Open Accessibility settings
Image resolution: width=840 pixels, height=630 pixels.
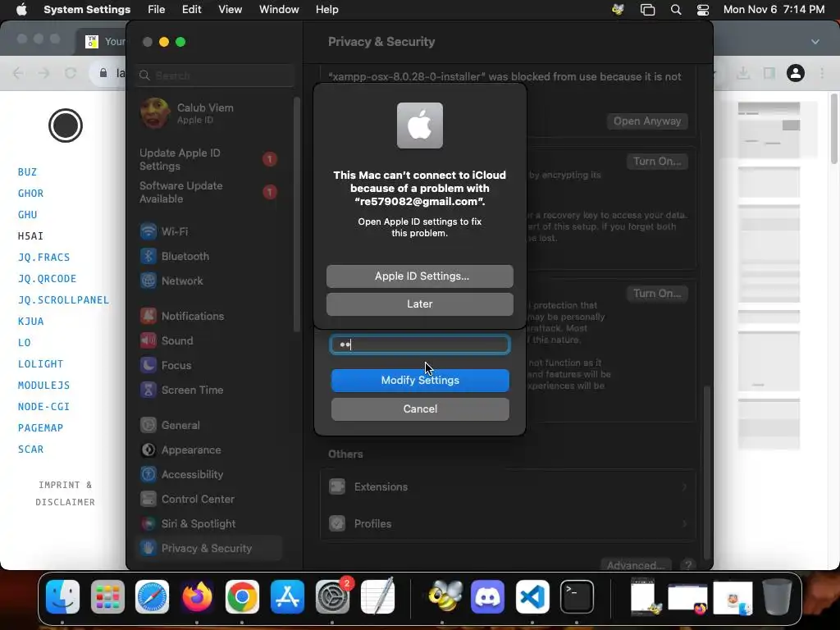click(x=192, y=475)
